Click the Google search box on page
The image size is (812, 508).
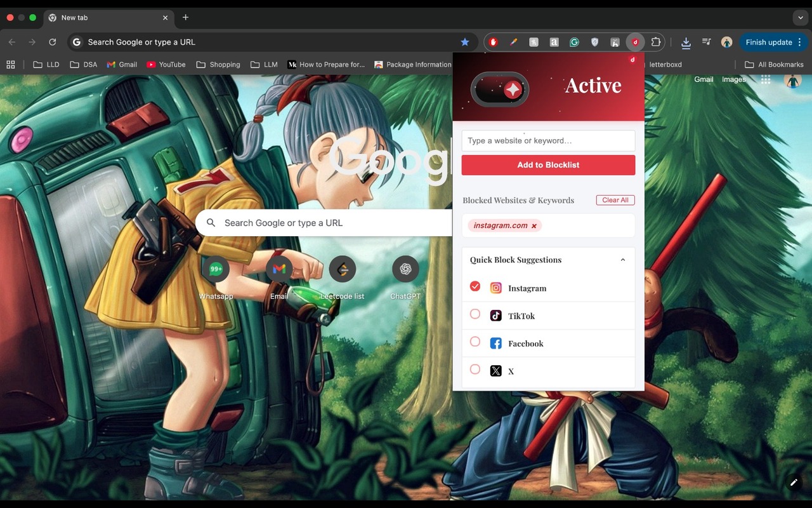pyautogui.click(x=324, y=223)
